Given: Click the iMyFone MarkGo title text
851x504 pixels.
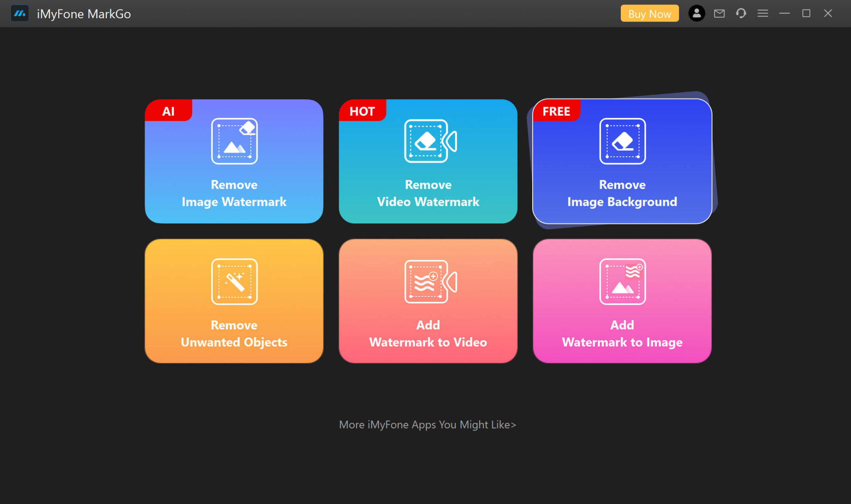Looking at the screenshot, I should 84,14.
